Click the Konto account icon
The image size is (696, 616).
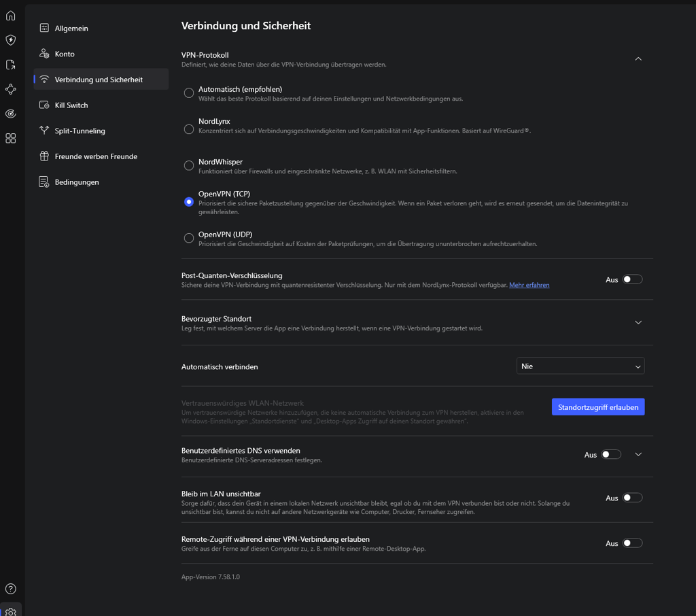[44, 54]
